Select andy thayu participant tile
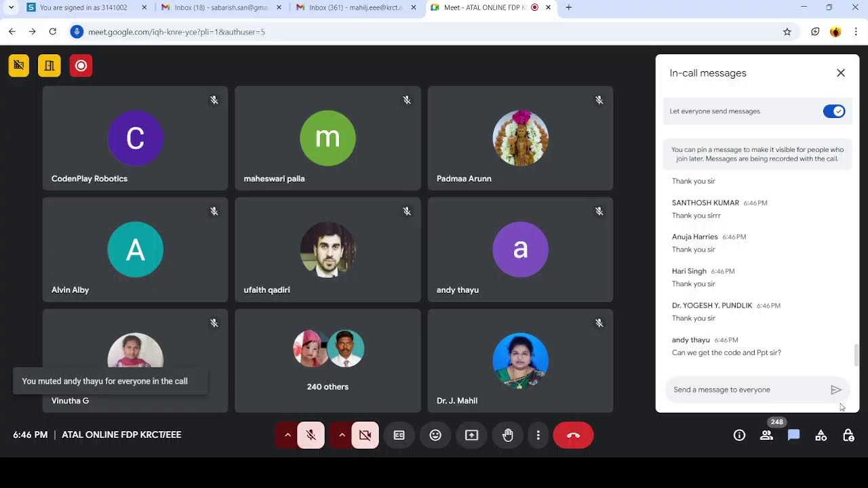This screenshot has height=488, width=868. click(x=520, y=249)
